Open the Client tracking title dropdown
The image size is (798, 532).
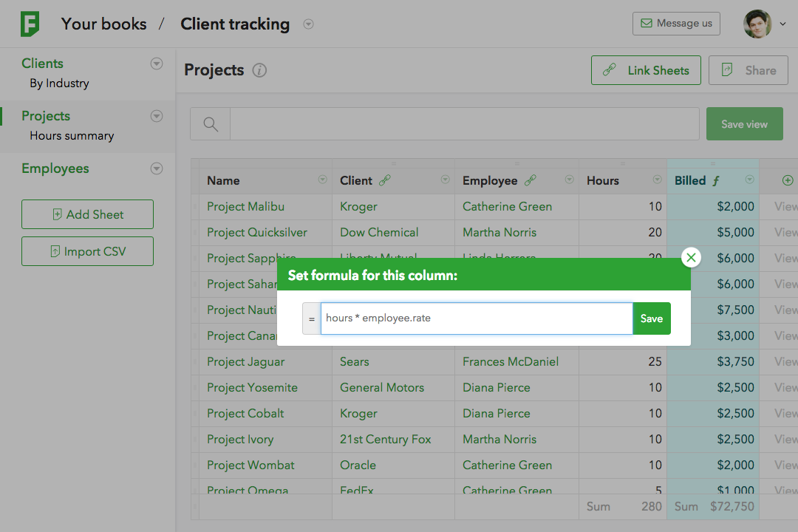(x=308, y=24)
